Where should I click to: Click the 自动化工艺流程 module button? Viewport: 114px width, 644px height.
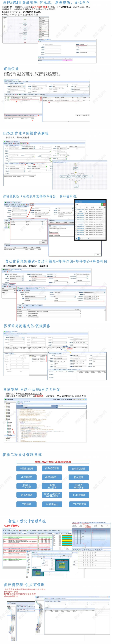(x=26, y=486)
